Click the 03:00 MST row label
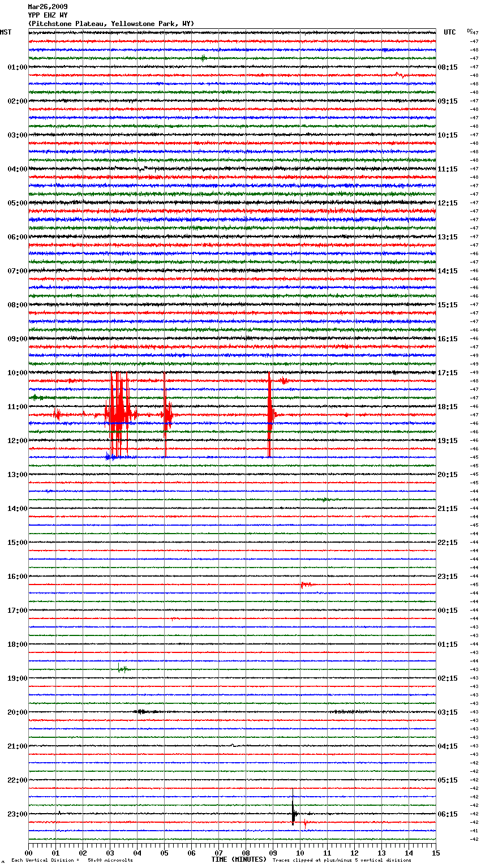 pos(18,135)
